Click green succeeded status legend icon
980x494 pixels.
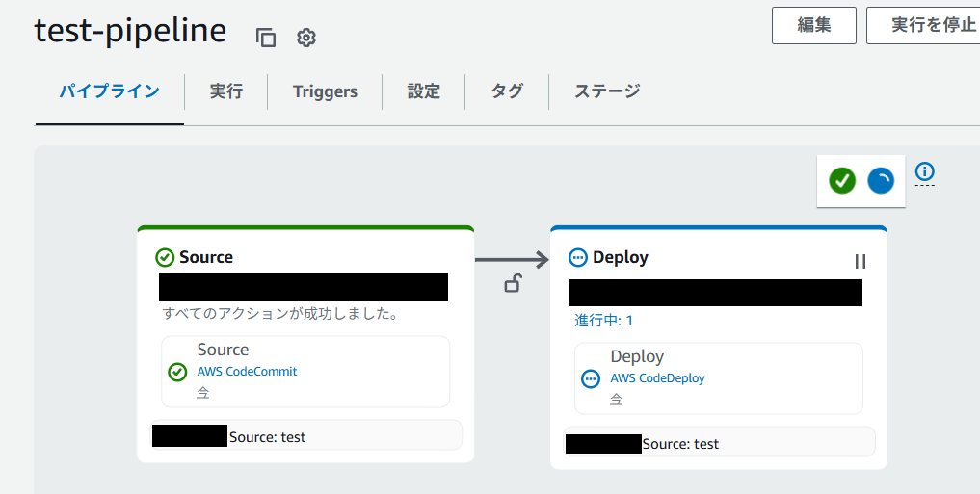tap(842, 181)
